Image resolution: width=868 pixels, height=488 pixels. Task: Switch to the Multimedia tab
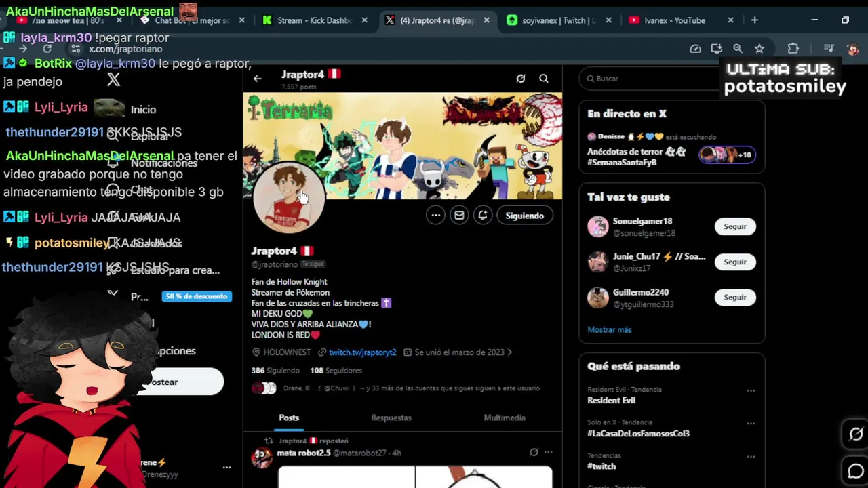tap(505, 418)
